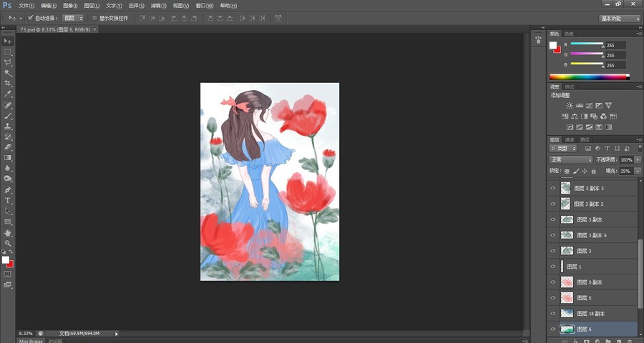Select the Eyedropper tool
Image resolution: width=644 pixels, height=343 pixels.
click(7, 94)
